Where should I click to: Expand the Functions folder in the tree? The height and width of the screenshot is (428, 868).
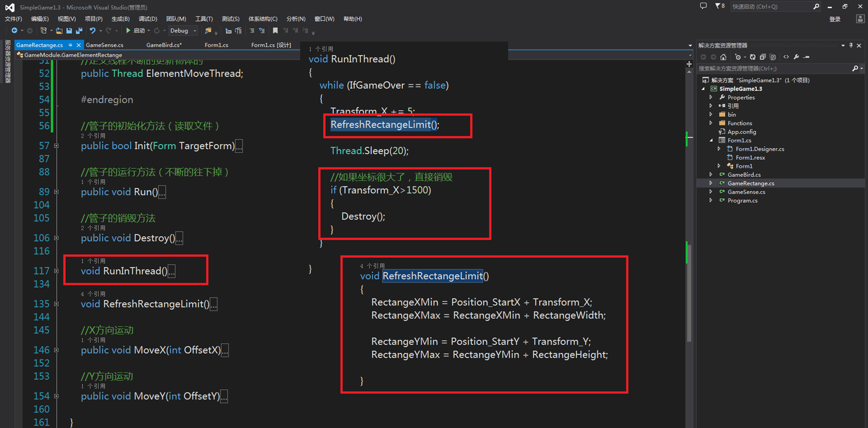pyautogui.click(x=711, y=123)
